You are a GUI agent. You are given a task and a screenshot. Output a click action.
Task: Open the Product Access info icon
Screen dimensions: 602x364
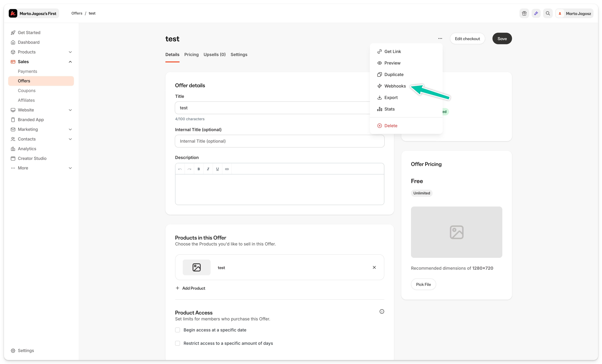(382, 311)
